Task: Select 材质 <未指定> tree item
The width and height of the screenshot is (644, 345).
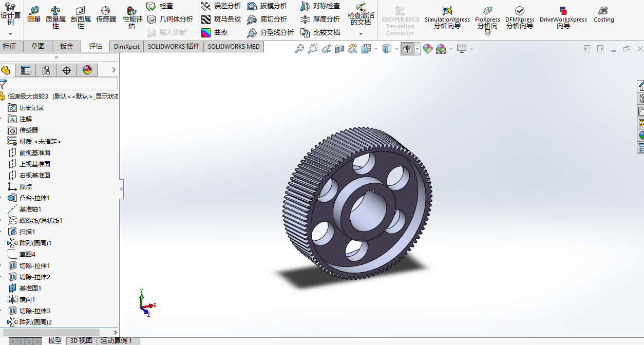Action: 40,142
